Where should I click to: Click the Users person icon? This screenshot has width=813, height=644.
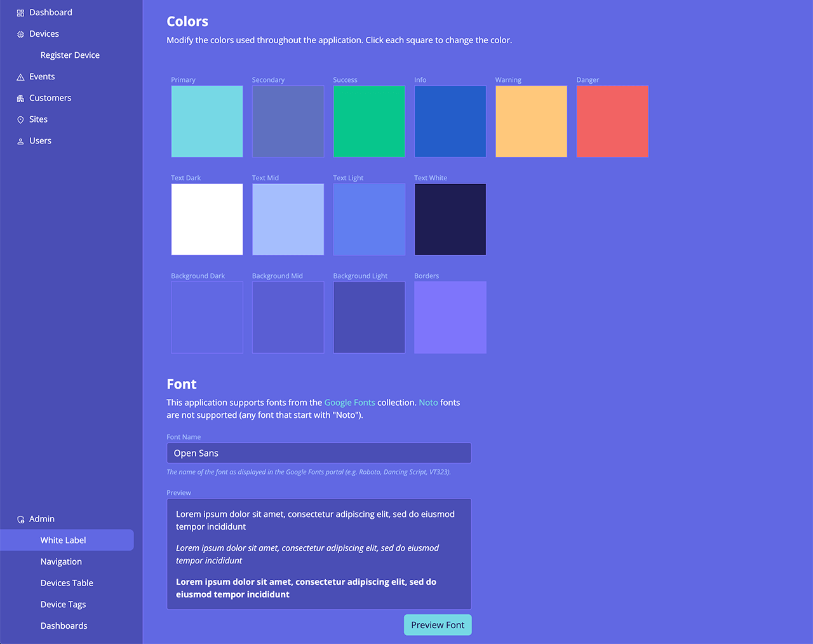click(20, 142)
